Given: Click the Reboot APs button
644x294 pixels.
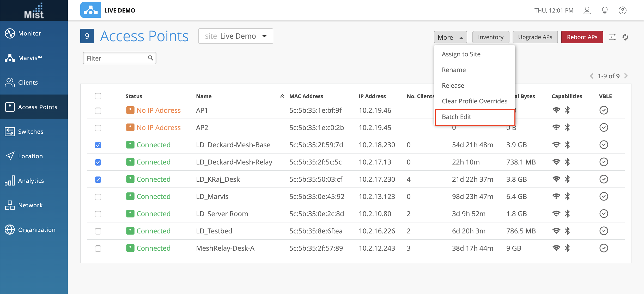Looking at the screenshot, I should click(x=582, y=37).
